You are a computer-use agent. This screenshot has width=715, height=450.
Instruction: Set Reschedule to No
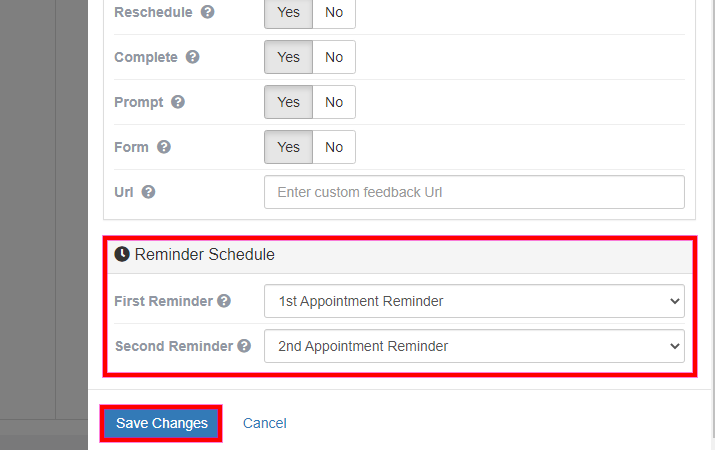(x=334, y=13)
